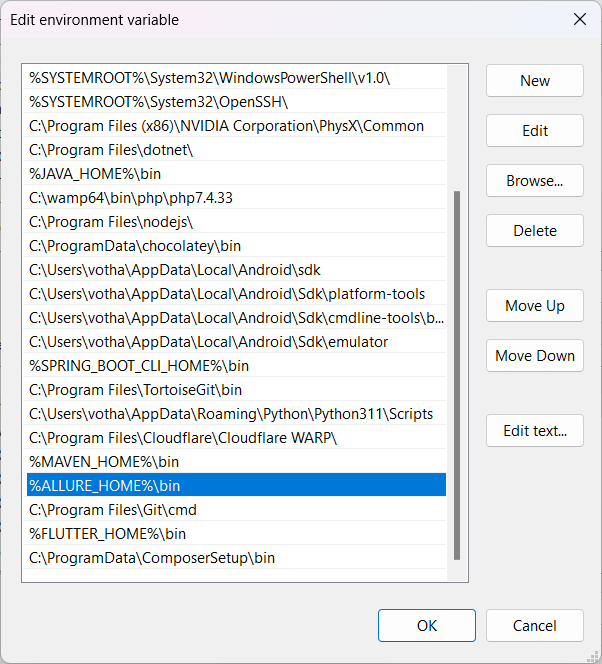602x664 pixels.
Task: Select the %MAVEN_HOME%\bin path
Action: (236, 462)
